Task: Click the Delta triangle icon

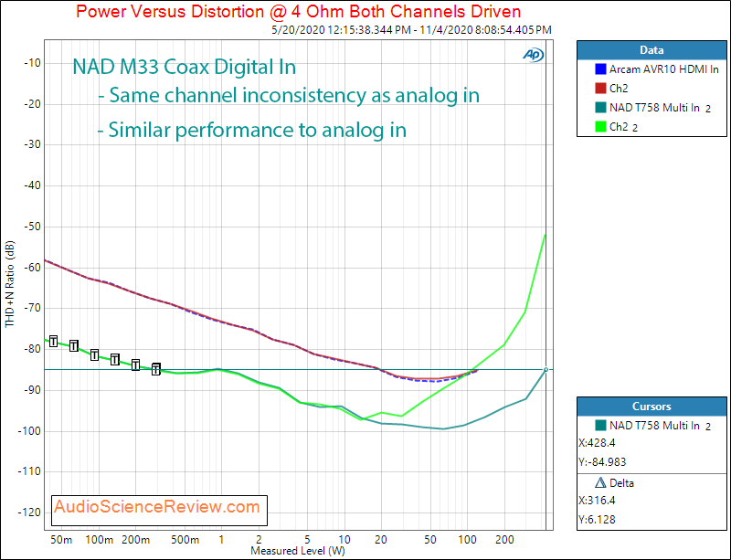Action: click(600, 482)
